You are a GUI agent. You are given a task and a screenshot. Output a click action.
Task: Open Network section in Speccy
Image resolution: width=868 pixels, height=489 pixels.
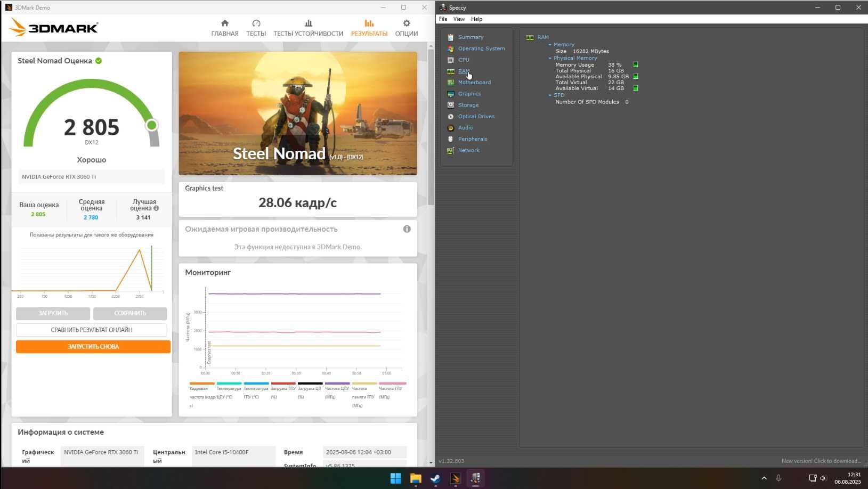(x=468, y=150)
